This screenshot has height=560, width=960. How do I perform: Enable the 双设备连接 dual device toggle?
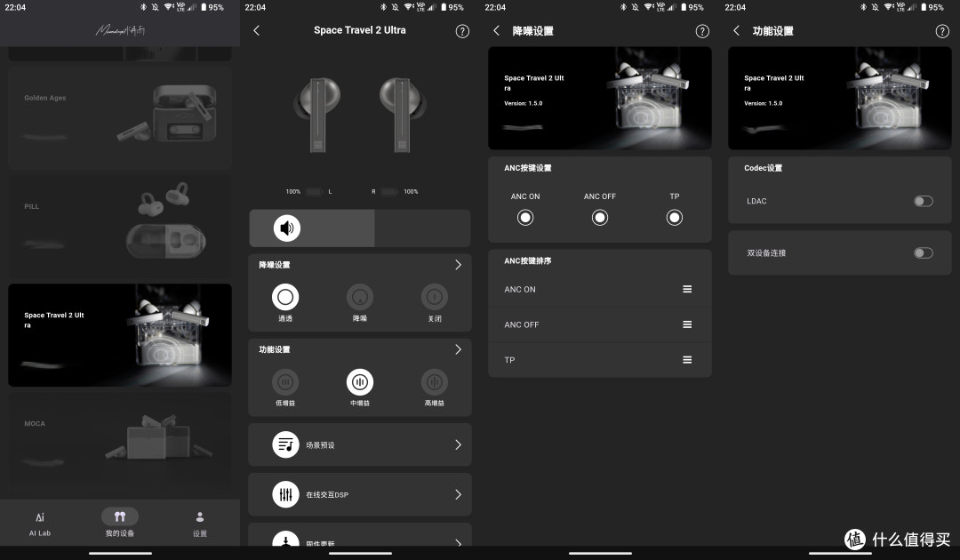coord(924,252)
